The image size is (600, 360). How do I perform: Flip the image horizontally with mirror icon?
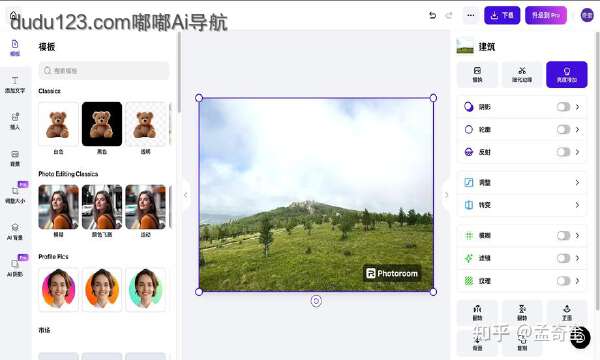tap(478, 312)
